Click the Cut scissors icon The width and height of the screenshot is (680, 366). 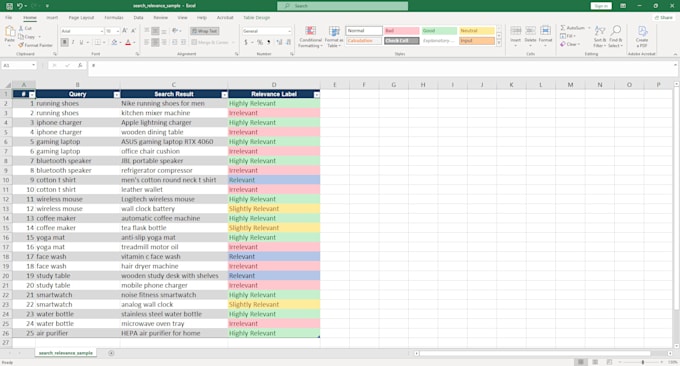pyautogui.click(x=21, y=28)
